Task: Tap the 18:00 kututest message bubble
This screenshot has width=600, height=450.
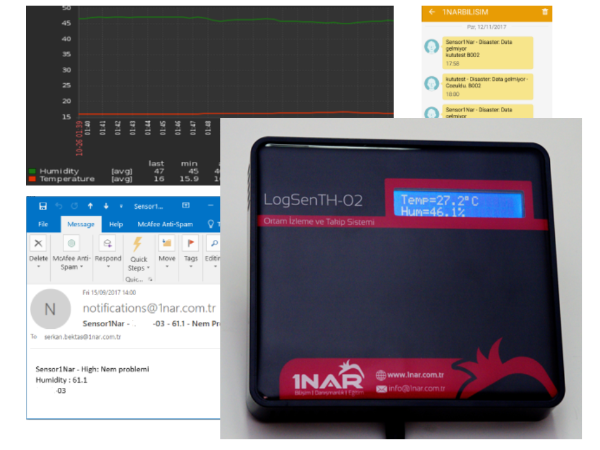Action: pyautogui.click(x=488, y=86)
